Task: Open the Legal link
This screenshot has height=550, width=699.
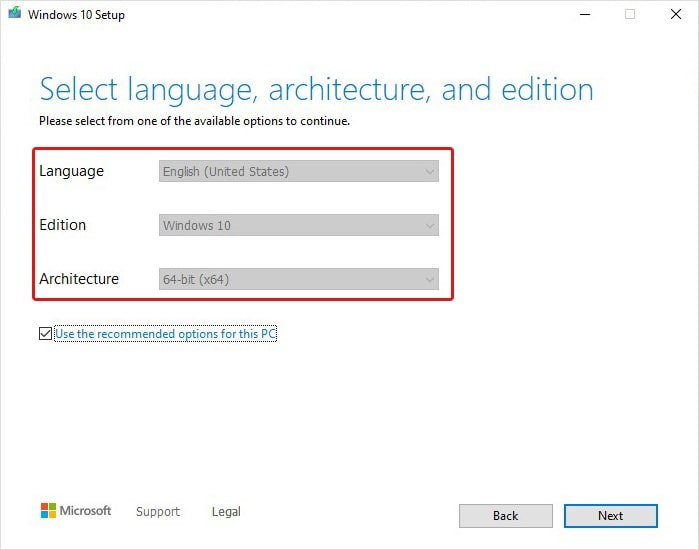Action: click(x=226, y=512)
